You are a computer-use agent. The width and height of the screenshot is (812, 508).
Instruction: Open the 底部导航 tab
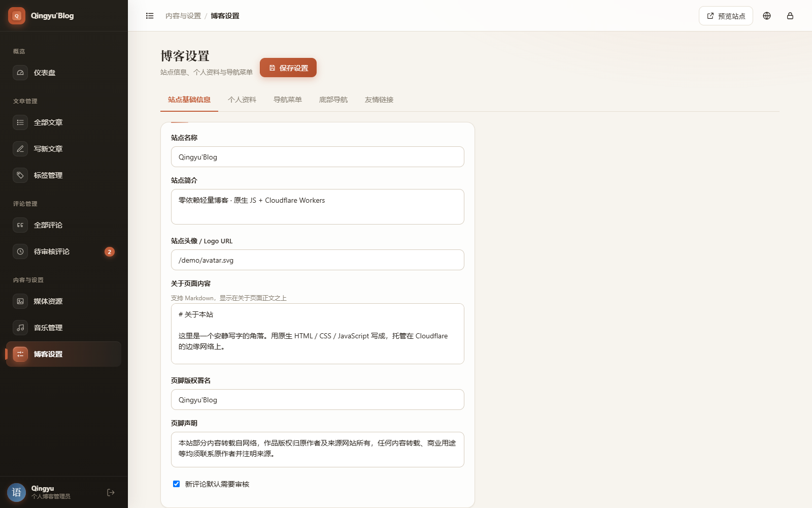click(x=333, y=100)
